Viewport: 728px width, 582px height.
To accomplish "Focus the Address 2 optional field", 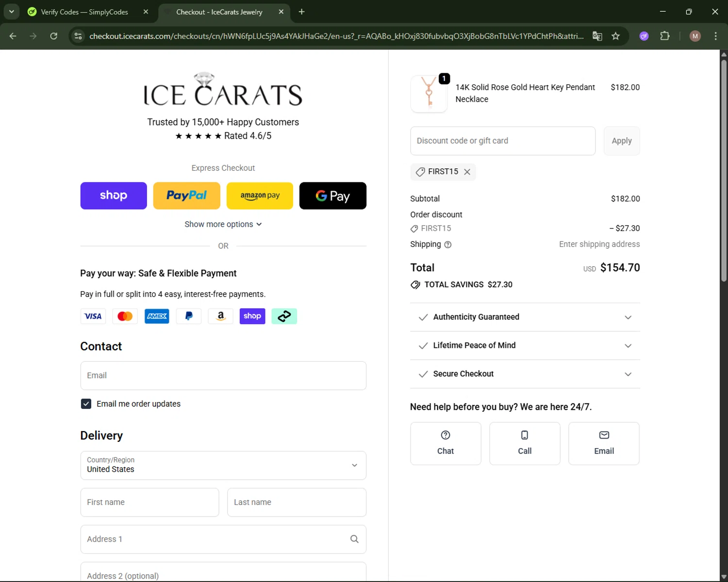I will click(x=223, y=572).
